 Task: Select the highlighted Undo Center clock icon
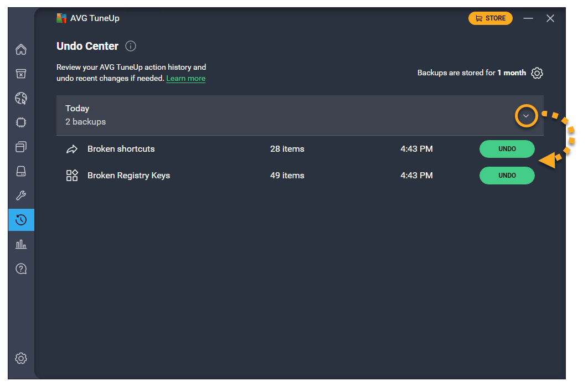coord(21,220)
